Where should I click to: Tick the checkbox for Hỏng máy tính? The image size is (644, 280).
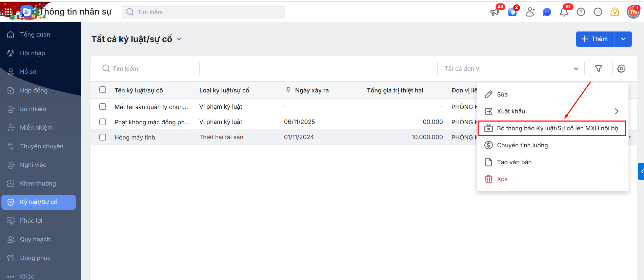coord(103,137)
